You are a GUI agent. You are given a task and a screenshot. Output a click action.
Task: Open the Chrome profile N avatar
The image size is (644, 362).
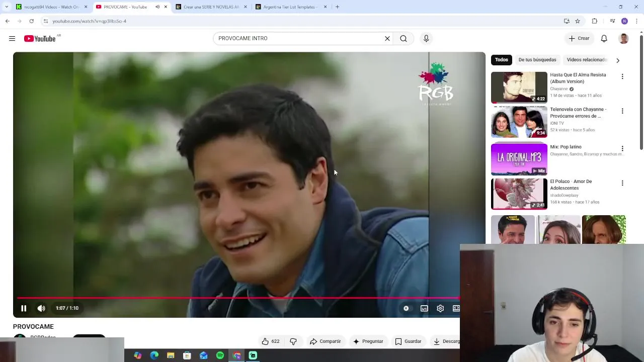(x=624, y=21)
